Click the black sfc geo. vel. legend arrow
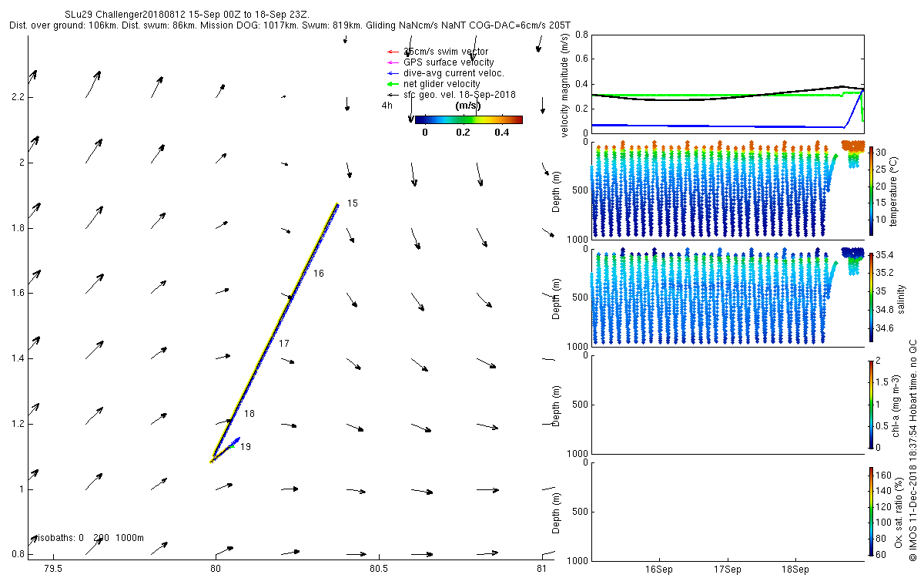This screenshot has width=924, height=578. tap(392, 95)
